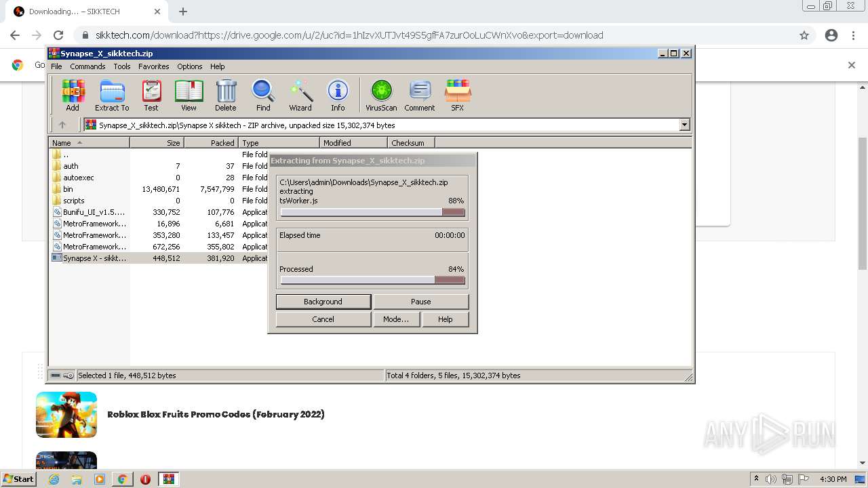
Task: Open Chrome from the taskbar
Action: pyautogui.click(x=122, y=479)
